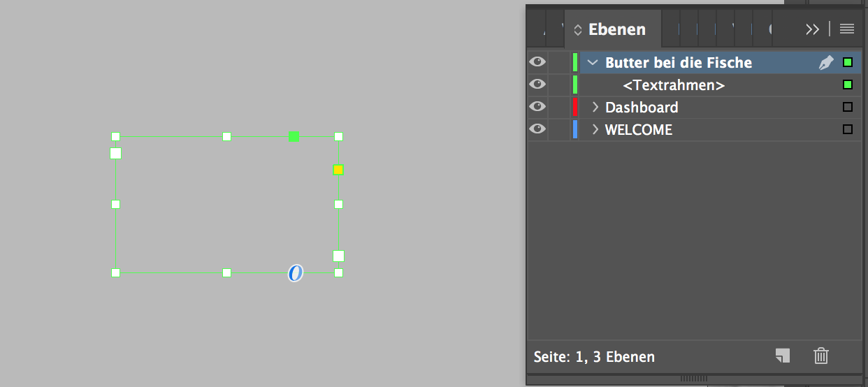Click the text frame out port handle
This screenshot has height=387, width=868.
[x=338, y=256]
